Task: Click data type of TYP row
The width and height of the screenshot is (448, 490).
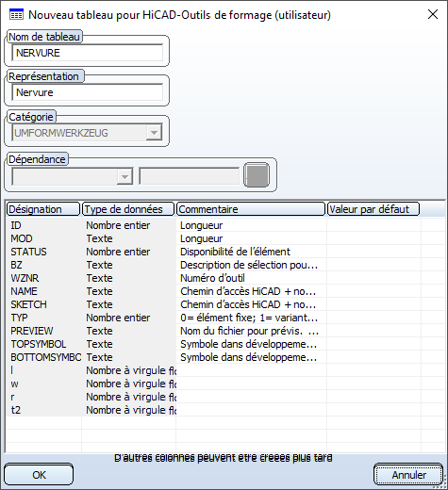Action: 118,318
